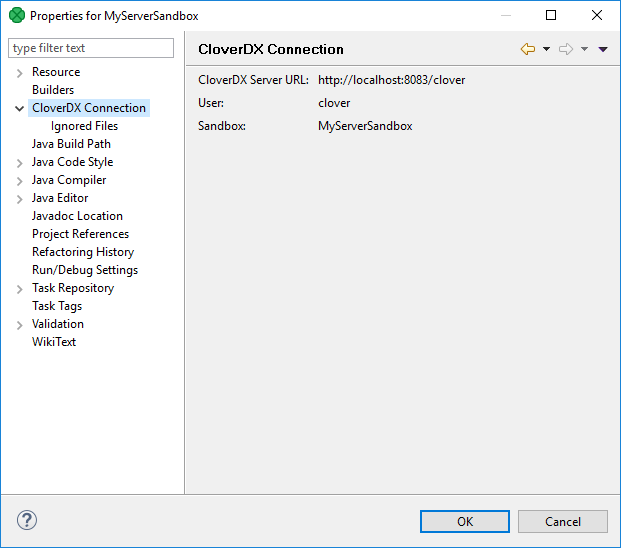621x548 pixels.
Task: Open the back history dropdown arrow
Action: pyautogui.click(x=546, y=49)
